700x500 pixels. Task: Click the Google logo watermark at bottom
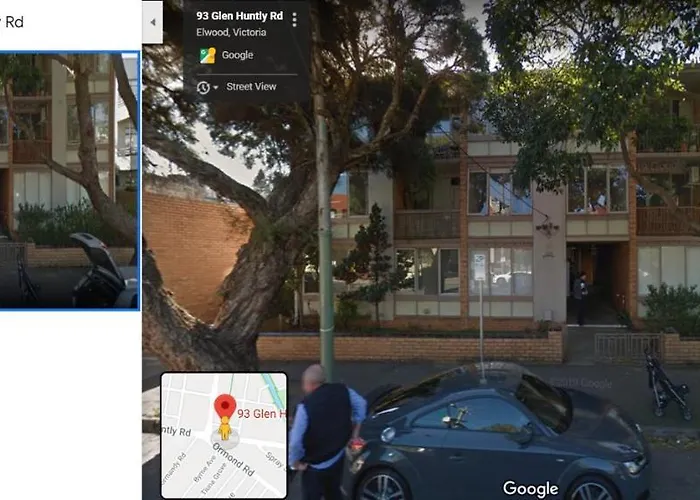click(x=530, y=488)
